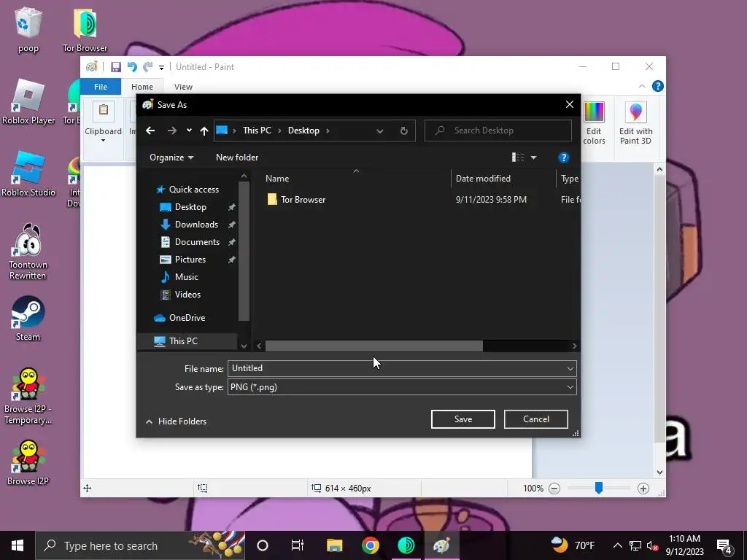Go forward in the Save As dialog
The image size is (747, 560).
(x=172, y=131)
